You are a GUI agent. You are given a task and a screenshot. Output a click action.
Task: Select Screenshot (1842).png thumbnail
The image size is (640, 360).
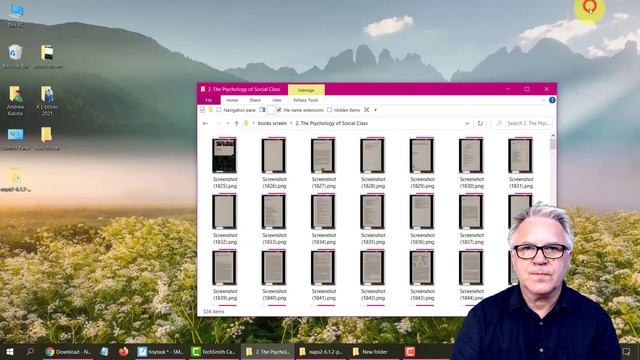point(373,267)
